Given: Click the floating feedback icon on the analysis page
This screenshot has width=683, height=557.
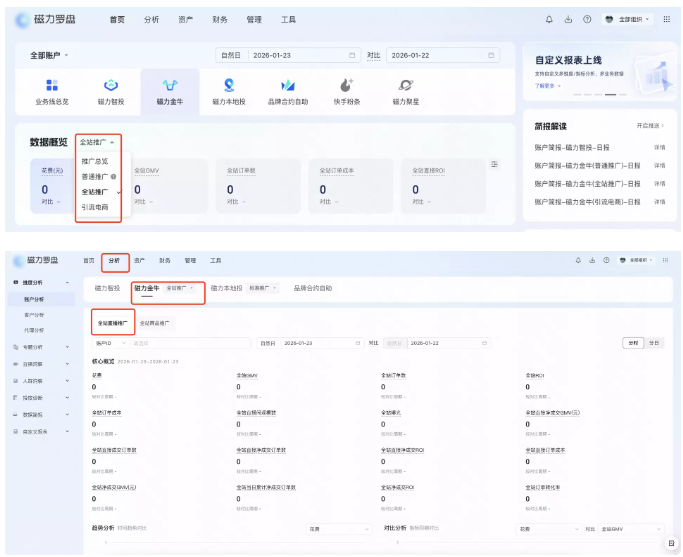Looking at the screenshot, I should point(671,543).
